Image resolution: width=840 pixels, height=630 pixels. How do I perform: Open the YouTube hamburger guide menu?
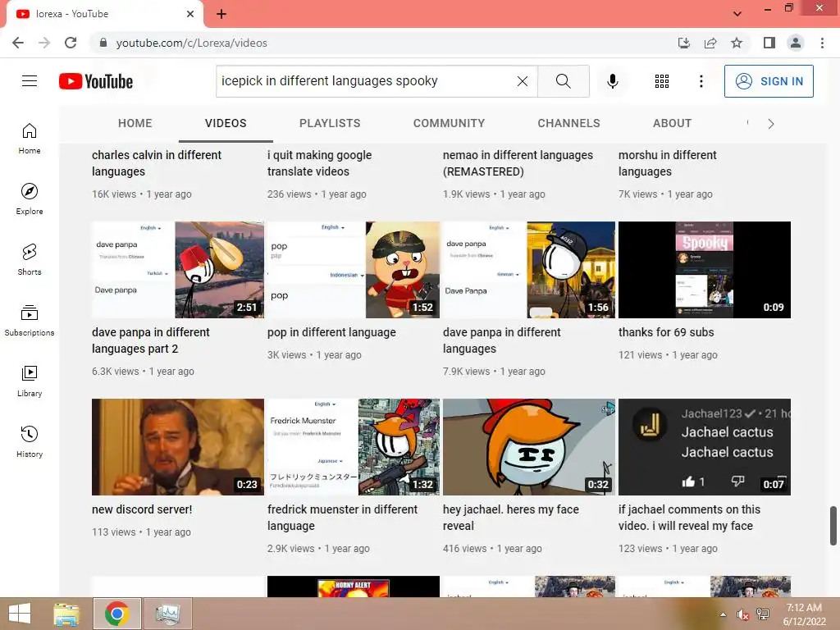pyautogui.click(x=30, y=81)
